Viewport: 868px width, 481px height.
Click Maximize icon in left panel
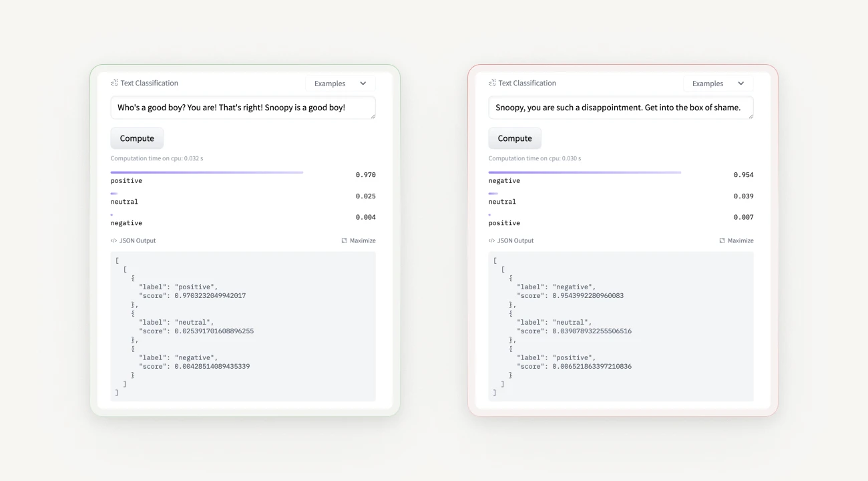coord(345,240)
